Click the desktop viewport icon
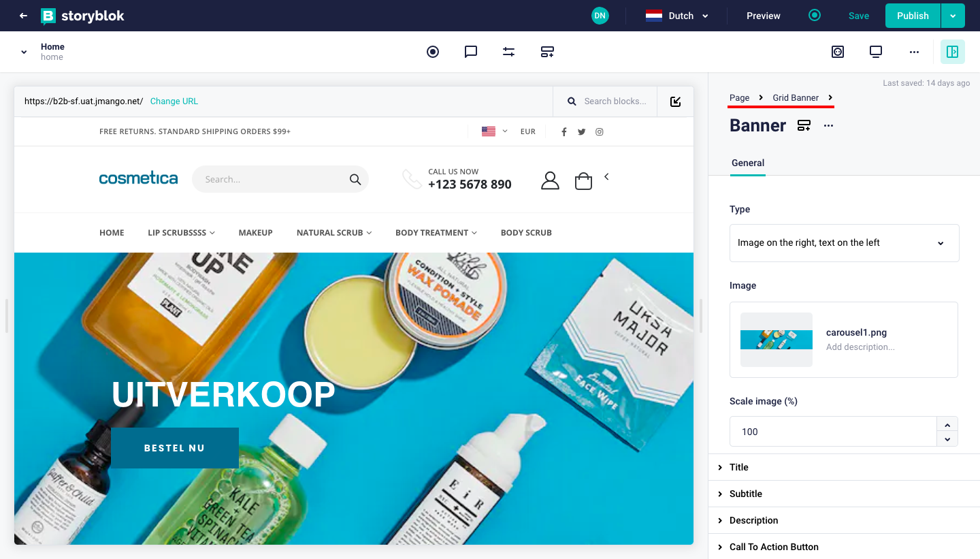The height and width of the screenshot is (559, 980). tap(876, 52)
